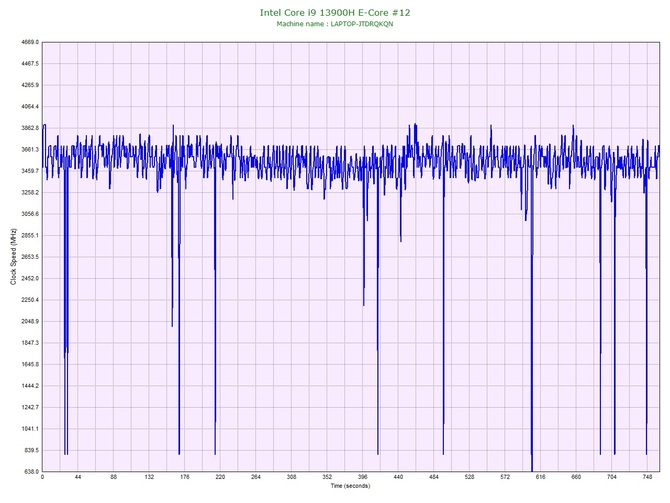The image size is (670, 503).
Task: Click the 704 tick on the time axis
Action: [x=611, y=477]
